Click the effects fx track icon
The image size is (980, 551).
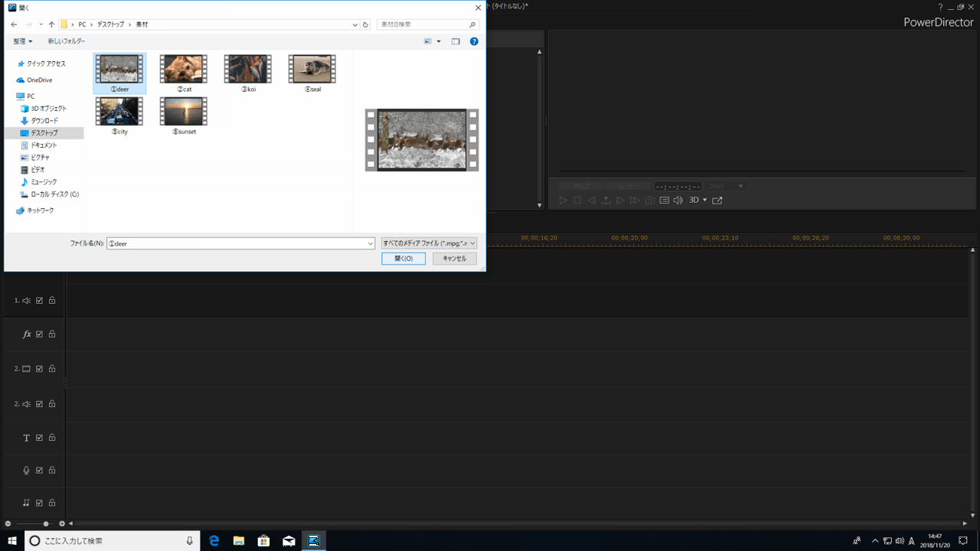(27, 334)
